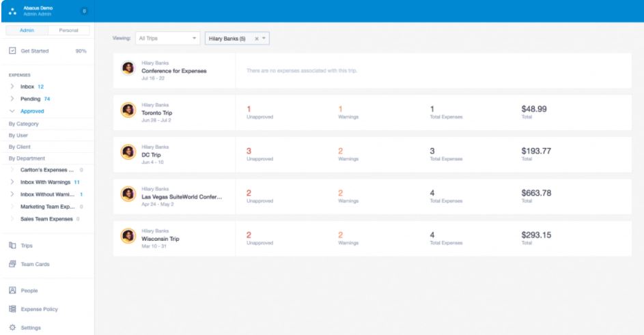Click the Get Started checklist icon
The height and width of the screenshot is (335, 644).
[12, 51]
